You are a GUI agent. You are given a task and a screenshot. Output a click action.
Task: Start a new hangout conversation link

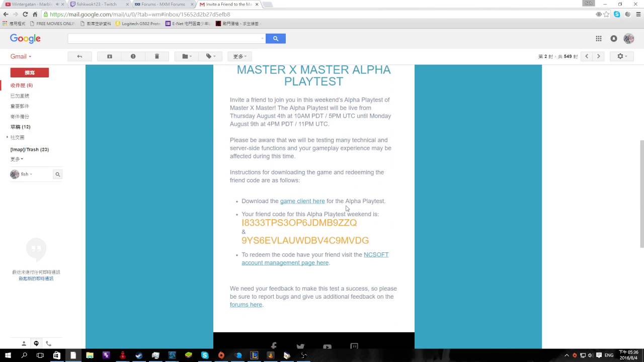36,279
